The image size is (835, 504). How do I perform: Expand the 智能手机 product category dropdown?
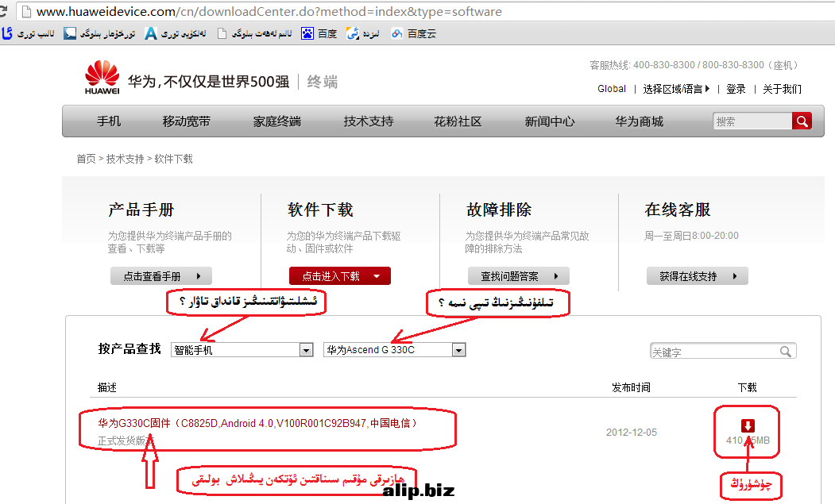(x=306, y=350)
